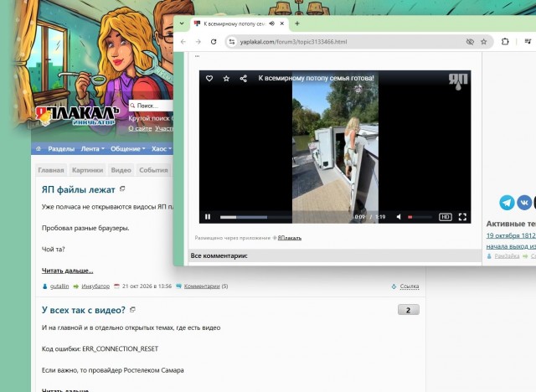
Task: Open 'У всех так с видео?' topic
Action: click(84, 310)
